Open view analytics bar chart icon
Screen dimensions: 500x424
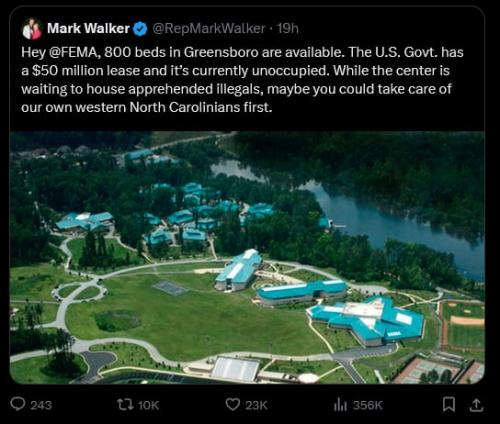click(340, 405)
